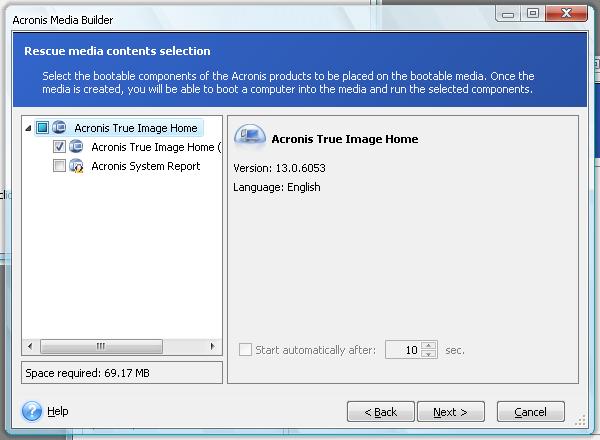Collapse the Acronis True Image Home tree node
This screenshot has width=600, height=440.
tap(28, 128)
